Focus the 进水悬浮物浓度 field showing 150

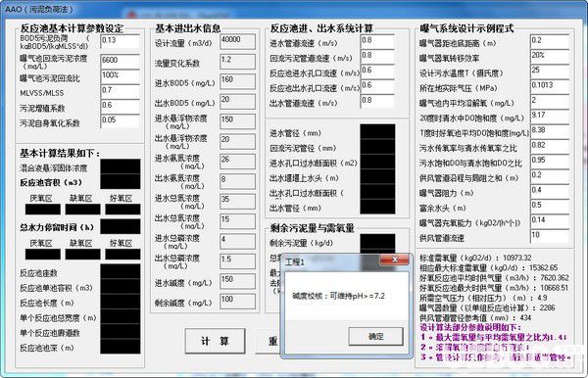238,121
